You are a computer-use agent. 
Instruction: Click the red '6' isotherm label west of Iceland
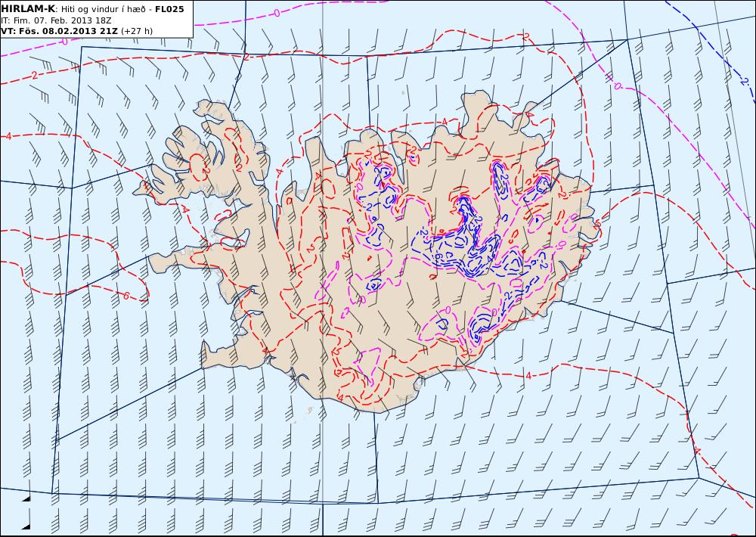(x=126, y=296)
